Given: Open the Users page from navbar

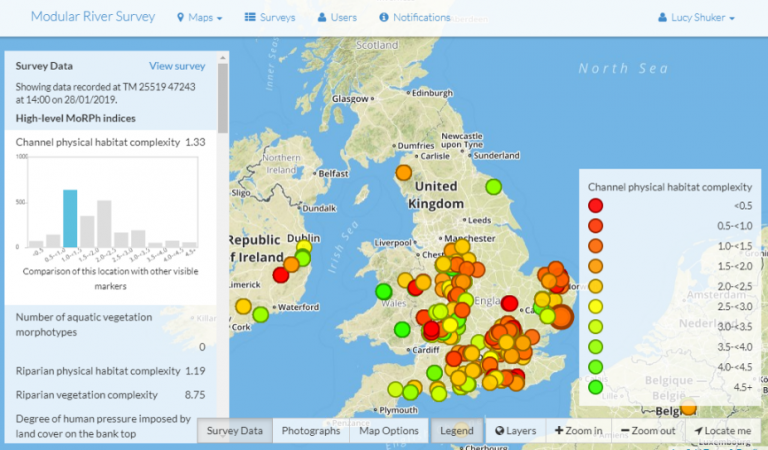Looking at the screenshot, I should click(336, 18).
